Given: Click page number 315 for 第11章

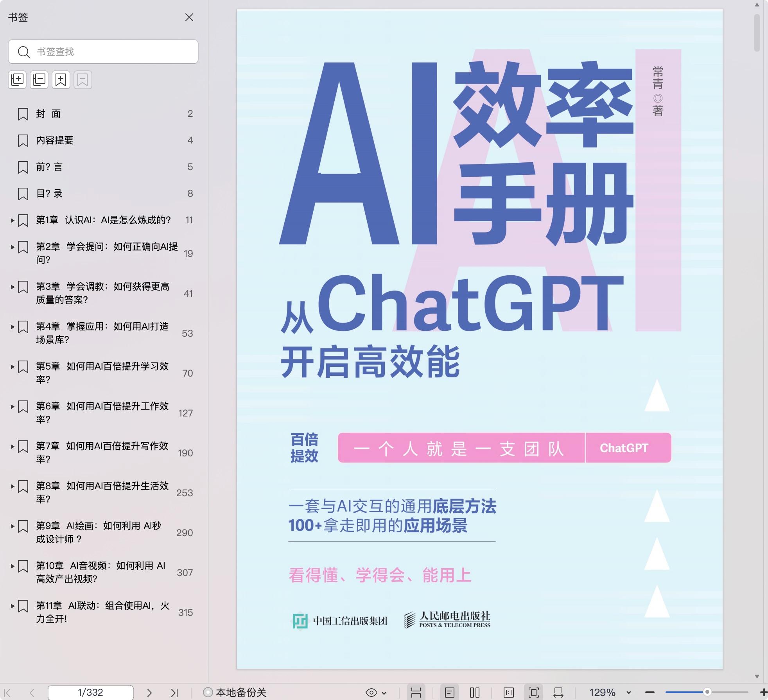Looking at the screenshot, I should (185, 612).
